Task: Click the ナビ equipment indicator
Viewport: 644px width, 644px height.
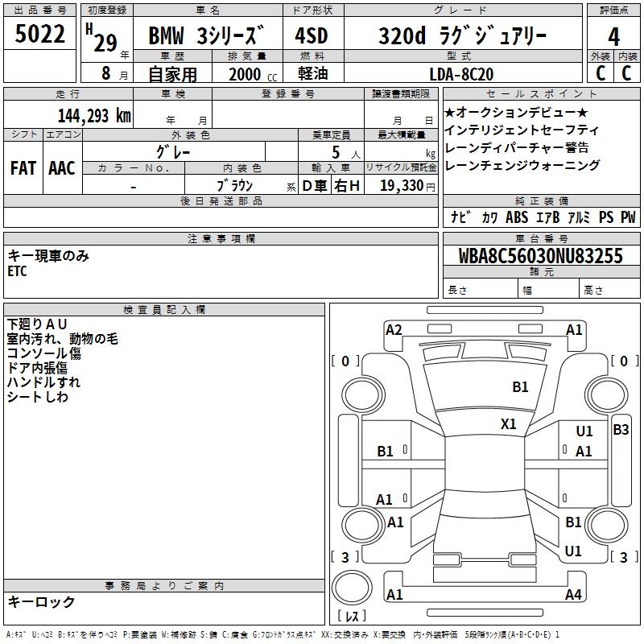Action: [x=460, y=217]
